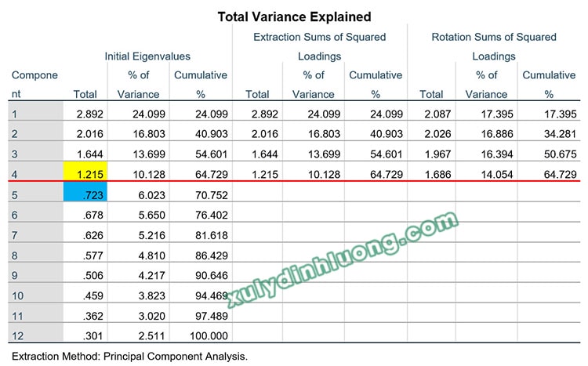The width and height of the screenshot is (588, 366).
Task: Select component row label 10
Action: click(x=17, y=295)
